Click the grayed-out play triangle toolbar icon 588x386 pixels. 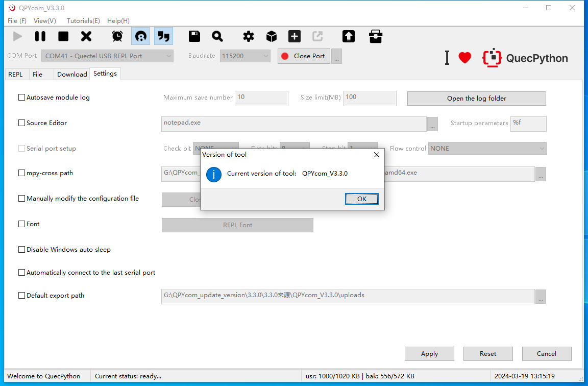point(17,36)
